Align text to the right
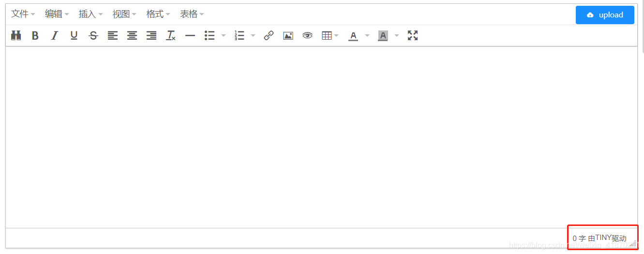644x254 pixels. point(151,35)
